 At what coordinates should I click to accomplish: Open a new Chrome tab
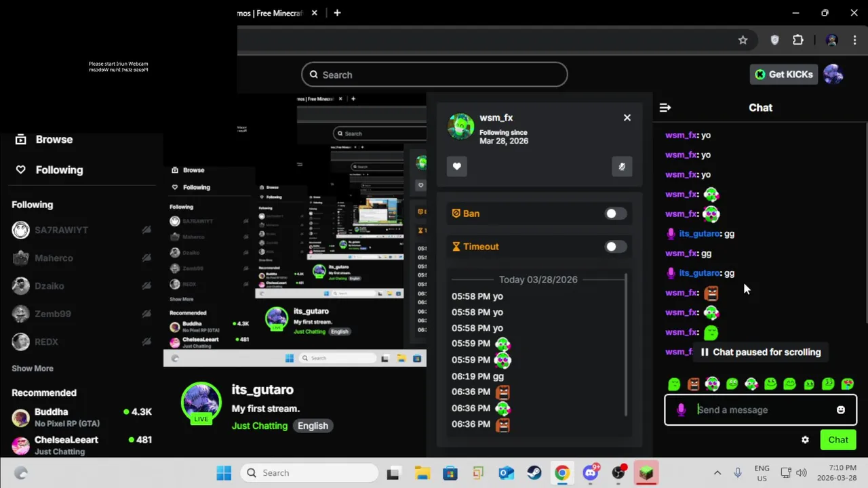[x=337, y=13]
